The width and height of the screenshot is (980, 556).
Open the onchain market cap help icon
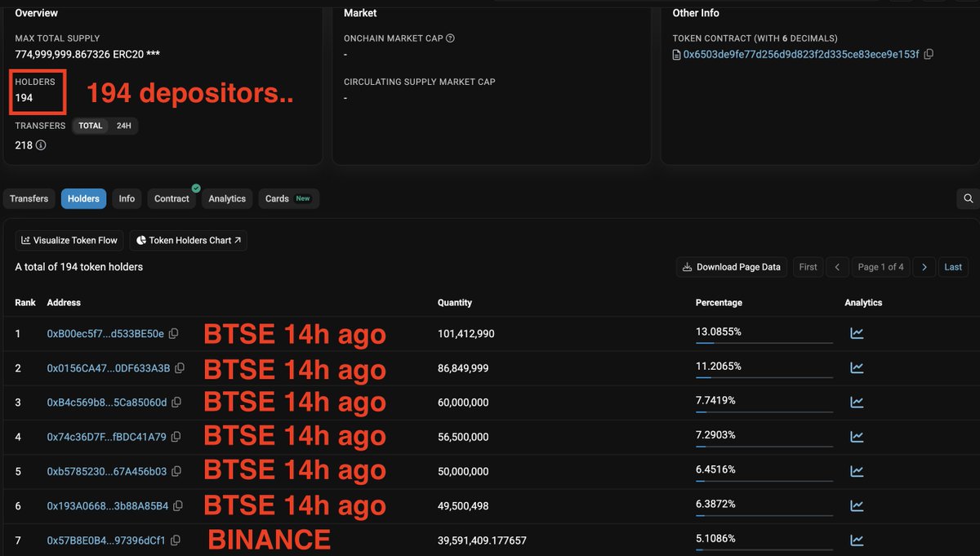pyautogui.click(x=450, y=38)
